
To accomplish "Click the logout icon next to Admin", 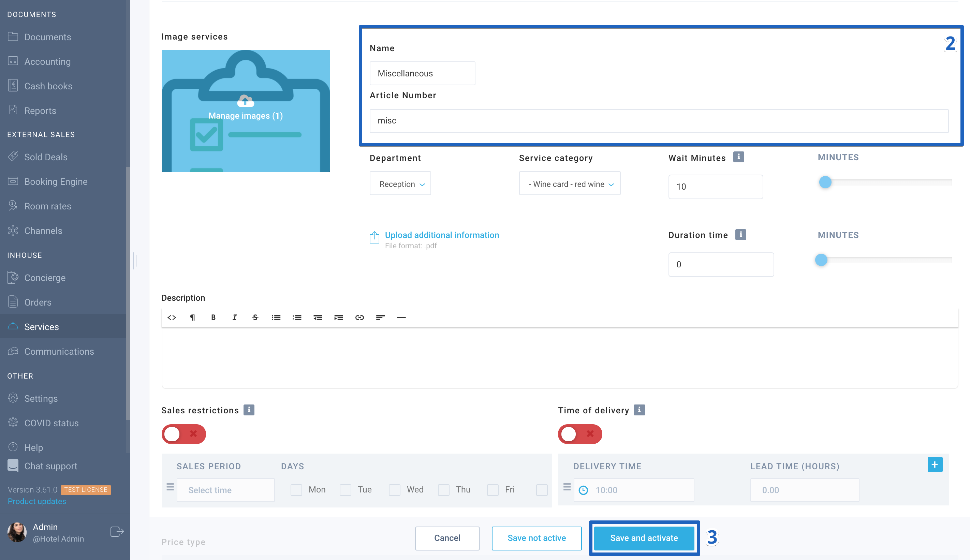I will [117, 532].
